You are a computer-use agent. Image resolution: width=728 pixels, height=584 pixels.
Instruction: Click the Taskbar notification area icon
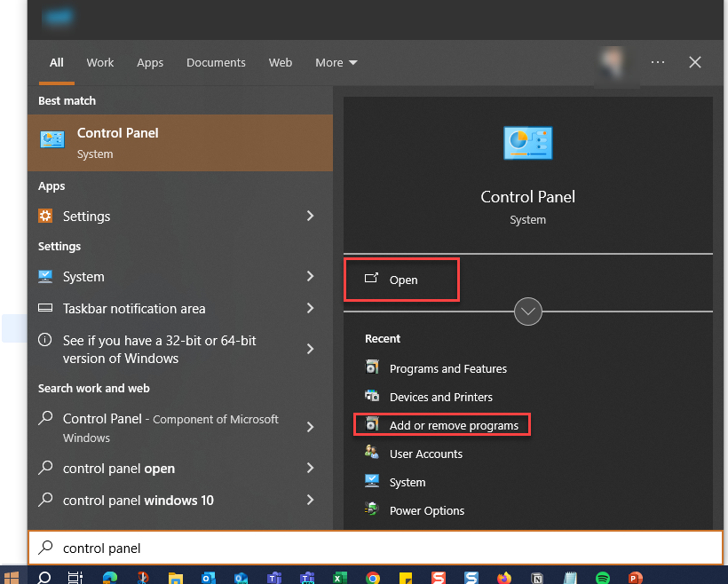pyautogui.click(x=45, y=308)
